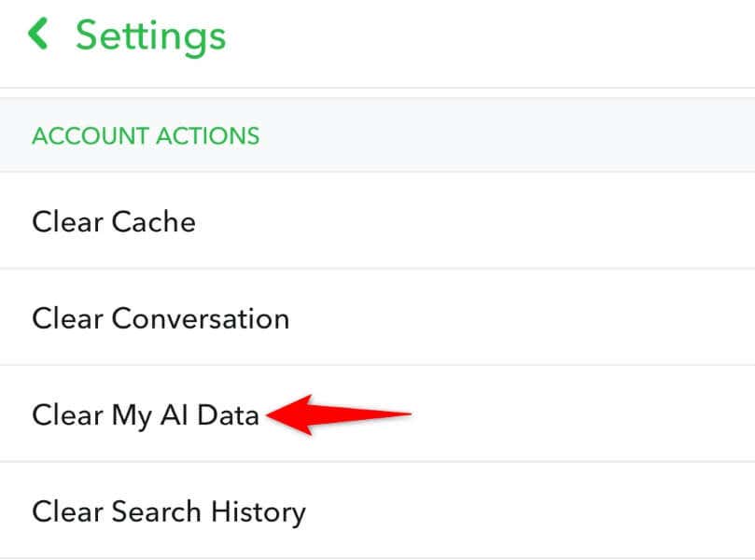Tap the row indicated by the red arrow
The height and width of the screenshot is (560, 755).
pyautogui.click(x=144, y=413)
